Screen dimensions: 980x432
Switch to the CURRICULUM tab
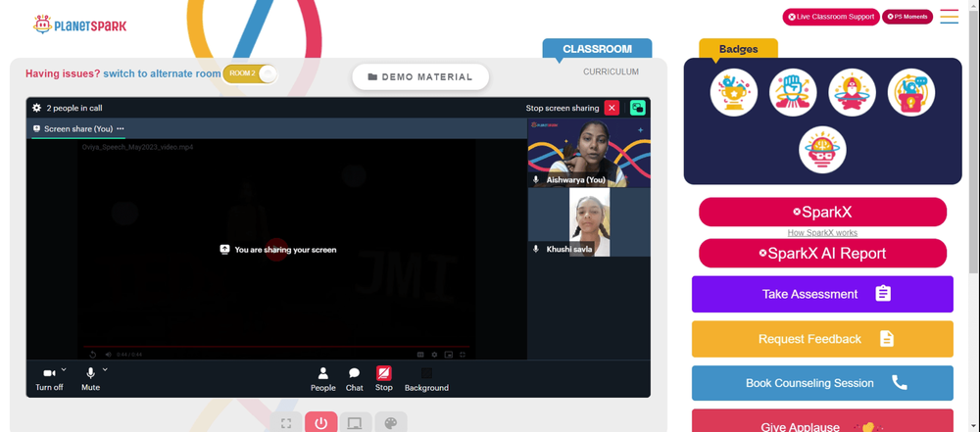611,72
